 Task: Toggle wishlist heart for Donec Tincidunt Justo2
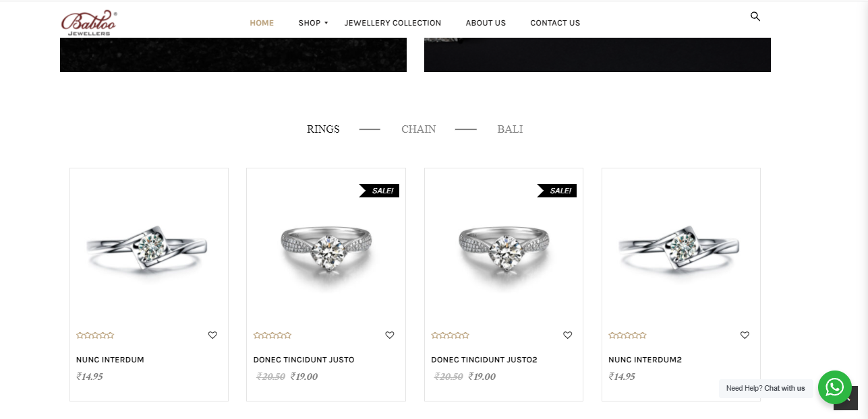(x=568, y=335)
